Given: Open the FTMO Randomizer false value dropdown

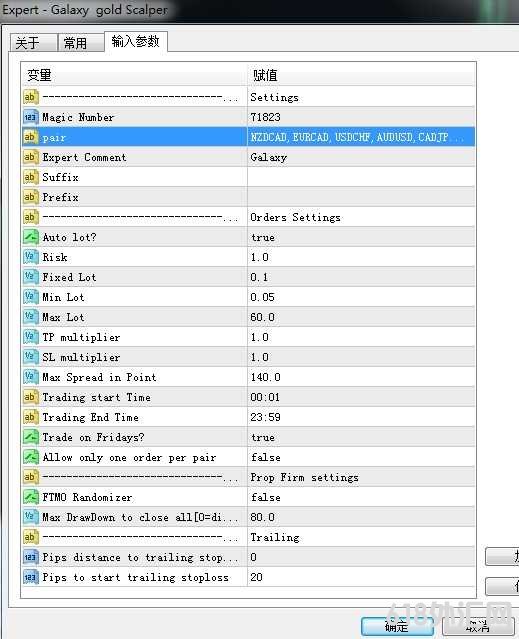Looking at the screenshot, I should (x=361, y=497).
